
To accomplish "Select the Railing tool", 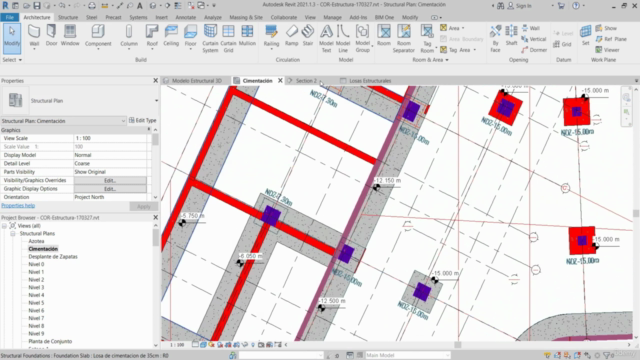I will pos(271,36).
